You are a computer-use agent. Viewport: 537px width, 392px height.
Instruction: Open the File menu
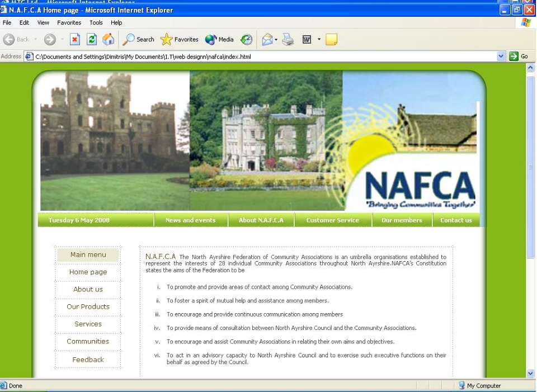point(7,22)
